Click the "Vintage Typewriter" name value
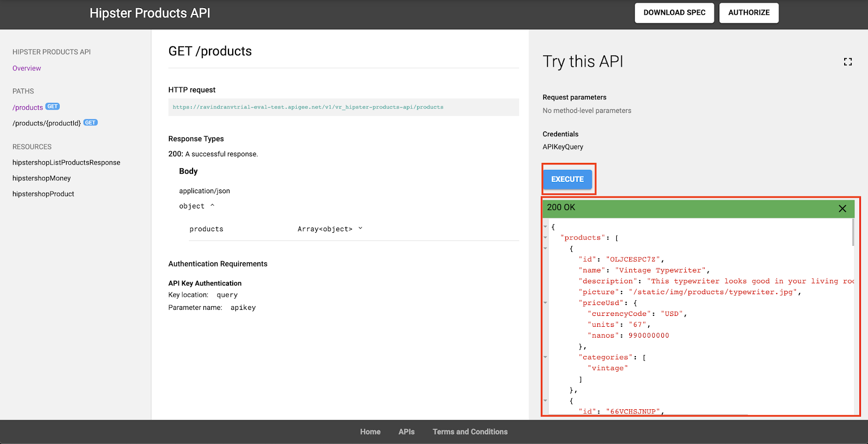 coord(660,270)
